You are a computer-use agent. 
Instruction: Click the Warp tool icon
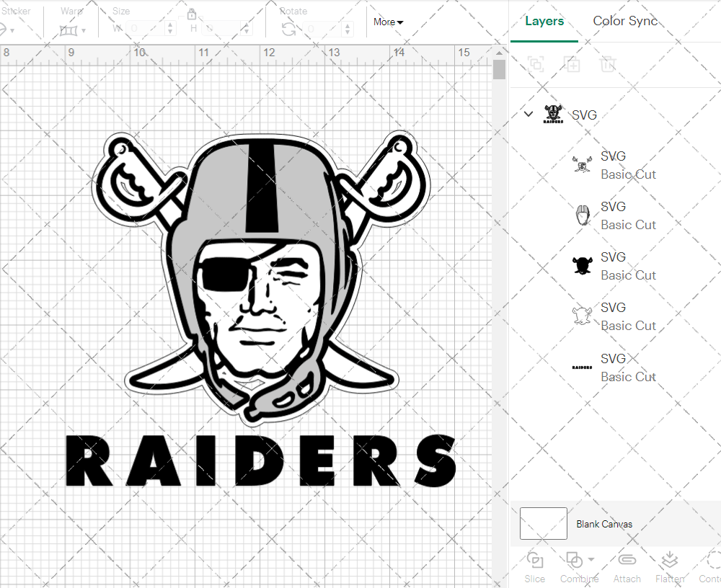(68, 30)
